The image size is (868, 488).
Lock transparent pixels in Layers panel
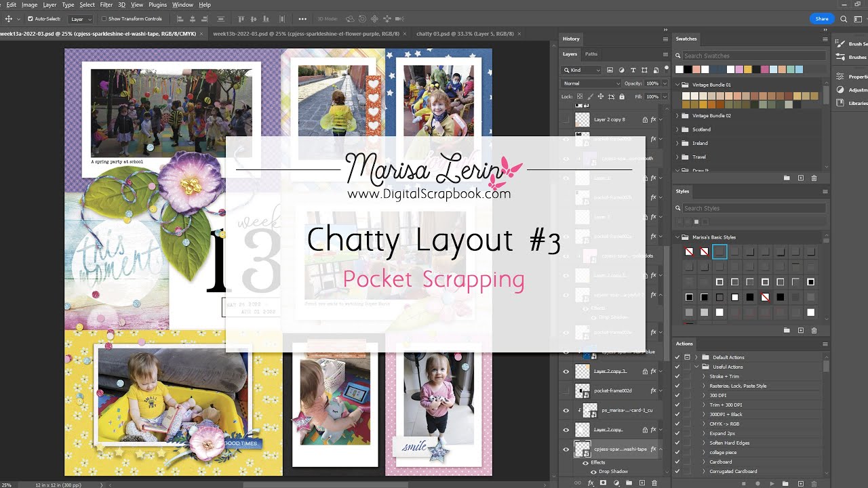coord(578,97)
